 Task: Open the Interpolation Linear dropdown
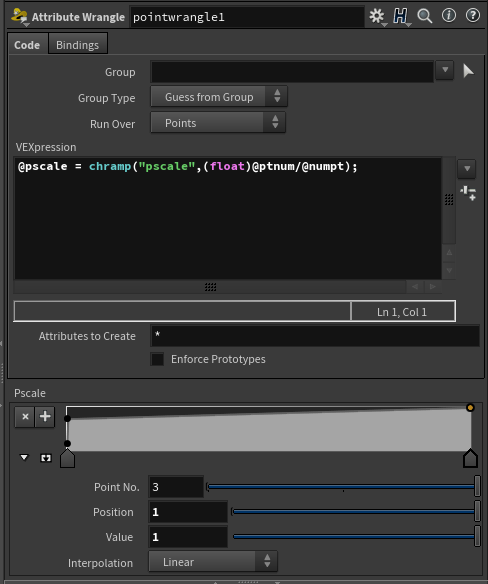[213, 561]
